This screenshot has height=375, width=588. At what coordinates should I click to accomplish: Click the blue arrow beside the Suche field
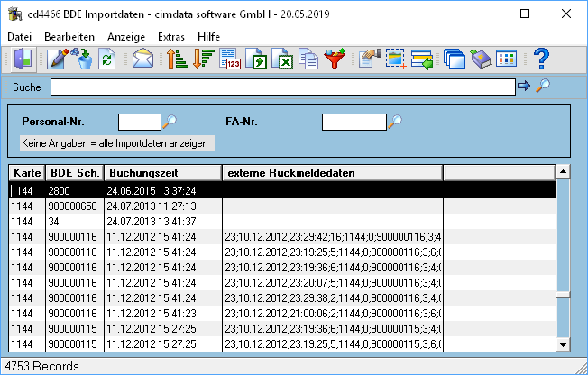pos(523,86)
